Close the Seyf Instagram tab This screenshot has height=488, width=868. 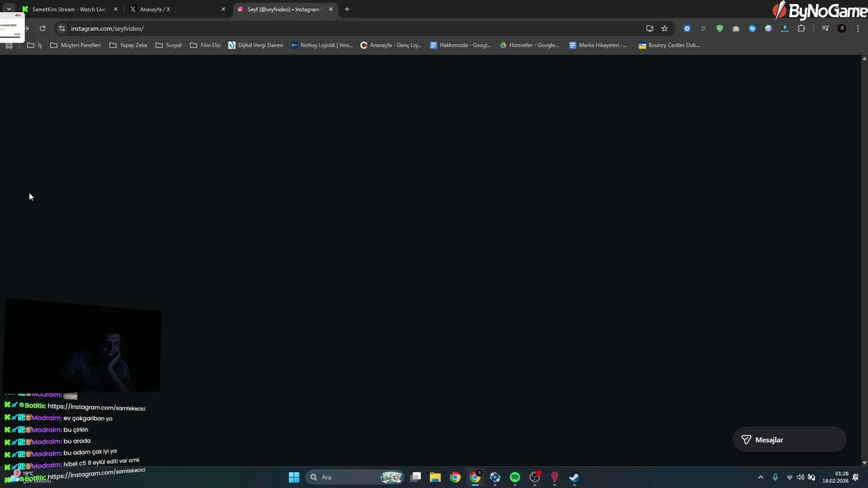pyautogui.click(x=331, y=9)
